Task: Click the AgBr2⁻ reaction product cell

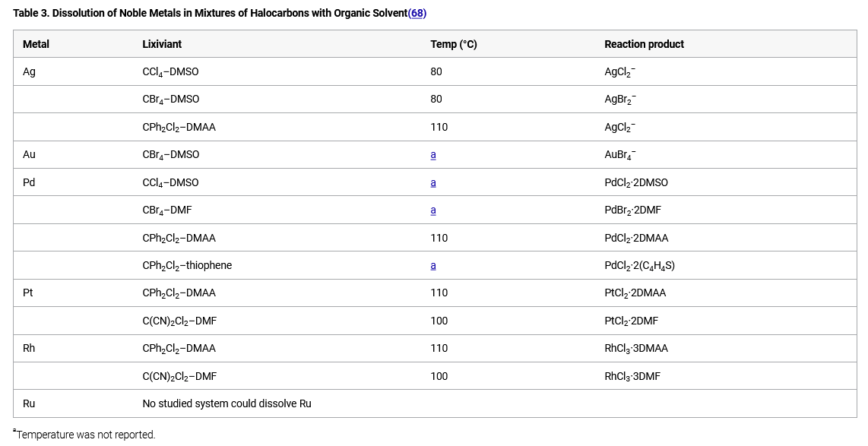Action: (x=620, y=99)
